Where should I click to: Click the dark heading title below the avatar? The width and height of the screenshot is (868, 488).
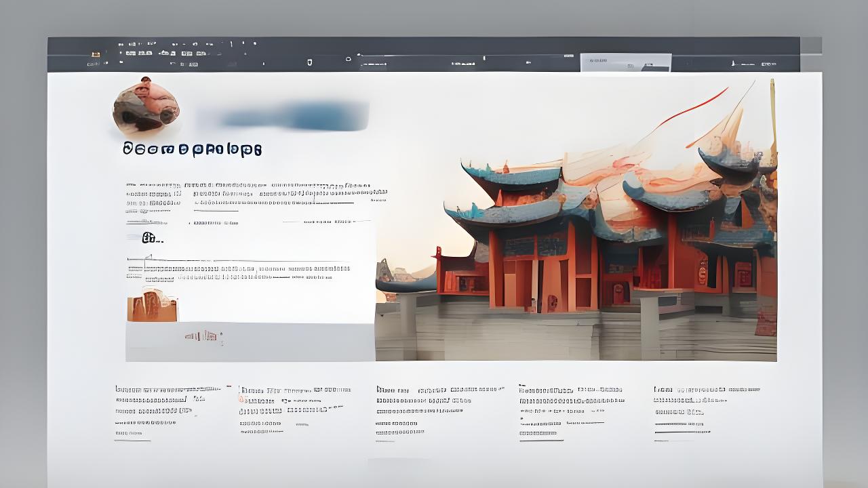(x=193, y=149)
